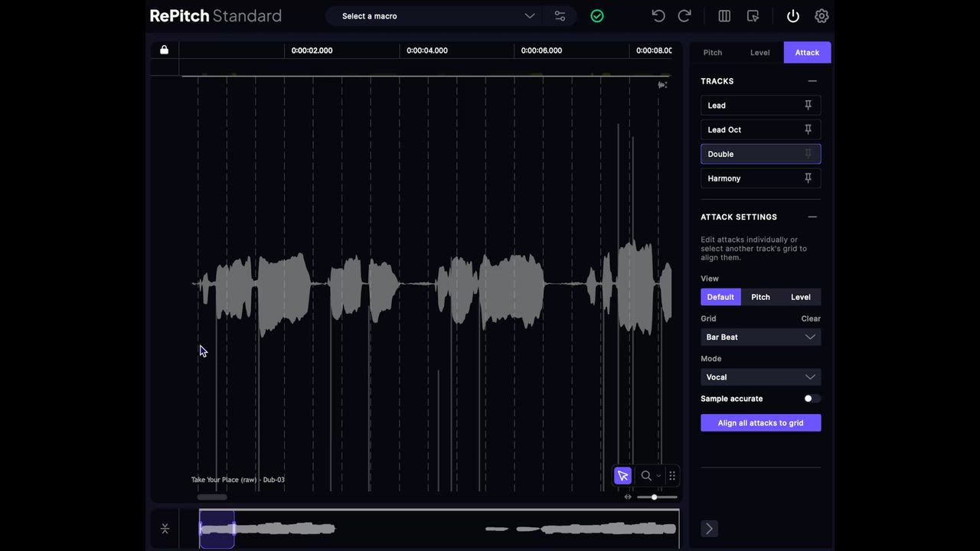Click the 0:00:04.000 timeline marker
The width and height of the screenshot is (980, 551).
tap(427, 51)
